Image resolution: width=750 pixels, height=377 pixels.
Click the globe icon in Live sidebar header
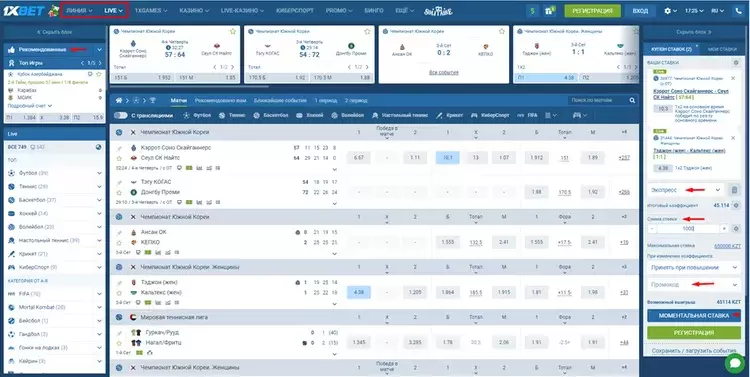point(99,147)
